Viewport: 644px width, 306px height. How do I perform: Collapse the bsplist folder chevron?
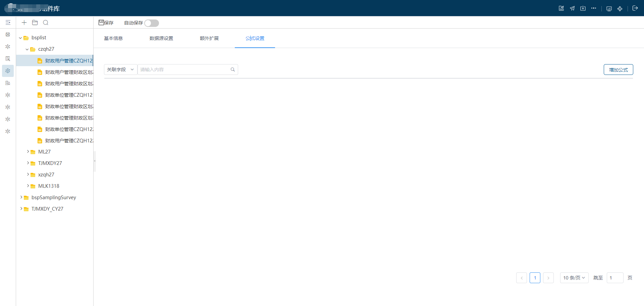point(20,38)
